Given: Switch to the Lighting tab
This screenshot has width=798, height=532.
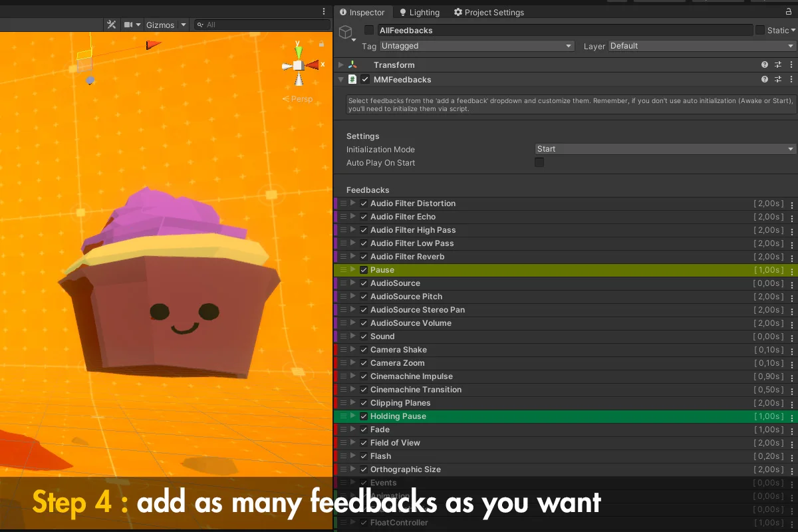Looking at the screenshot, I should tap(419, 12).
